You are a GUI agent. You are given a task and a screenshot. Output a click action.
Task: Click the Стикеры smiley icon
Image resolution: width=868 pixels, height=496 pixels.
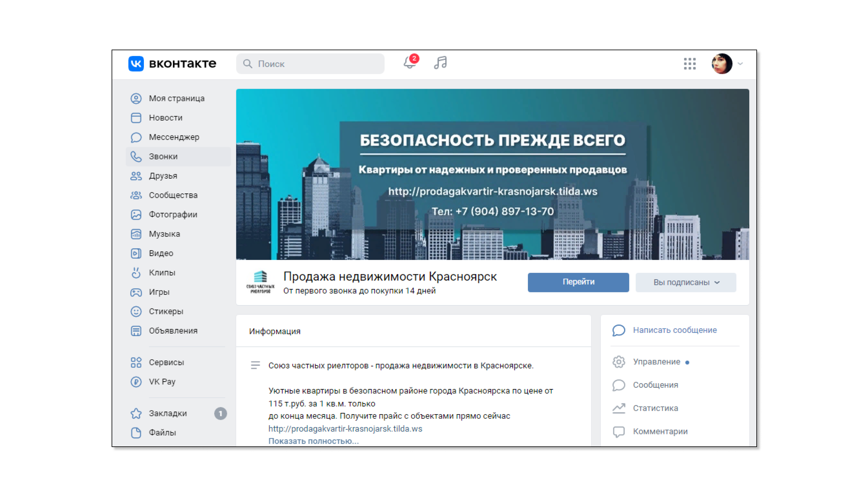pos(136,311)
